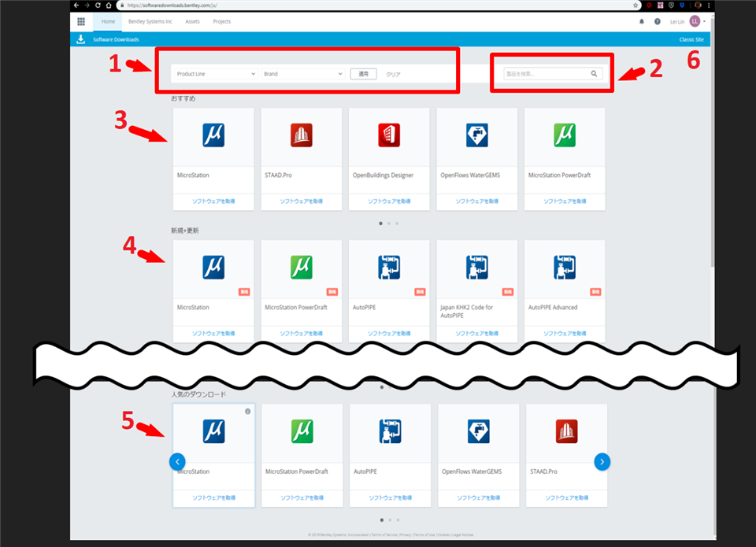Open STAAD.Pro icon under 人気のダウンロード
This screenshot has width=756, height=547.
coord(566,431)
